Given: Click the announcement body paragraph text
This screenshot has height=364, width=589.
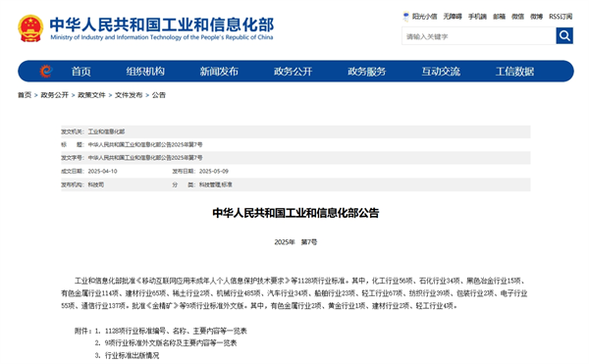Looking at the screenshot, I should tap(294, 293).
